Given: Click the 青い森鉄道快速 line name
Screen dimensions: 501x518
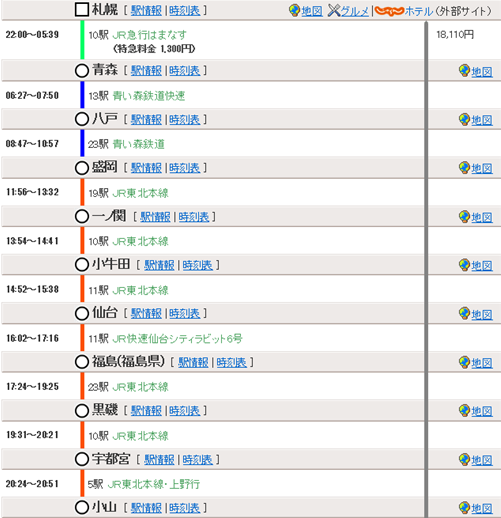Looking at the screenshot, I should 149,96.
